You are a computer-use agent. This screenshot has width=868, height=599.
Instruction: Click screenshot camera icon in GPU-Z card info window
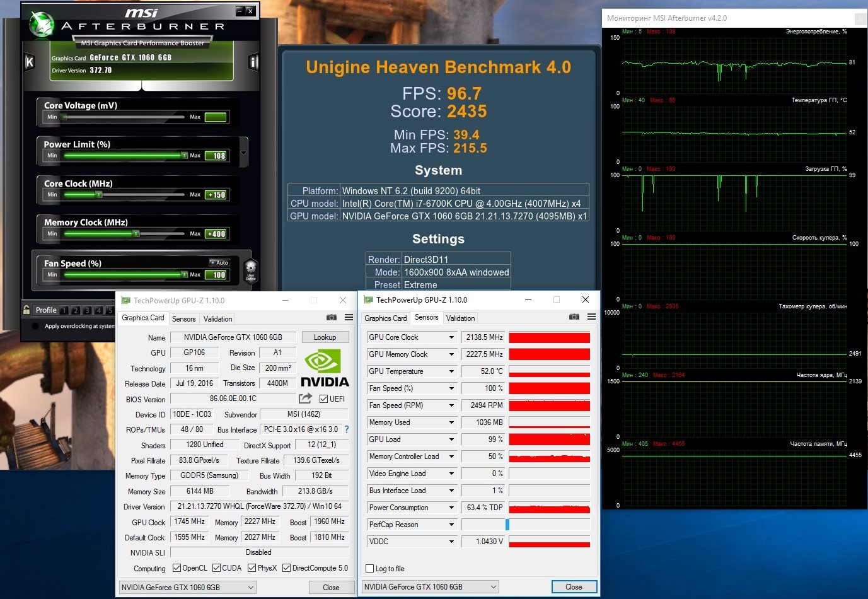(x=332, y=318)
